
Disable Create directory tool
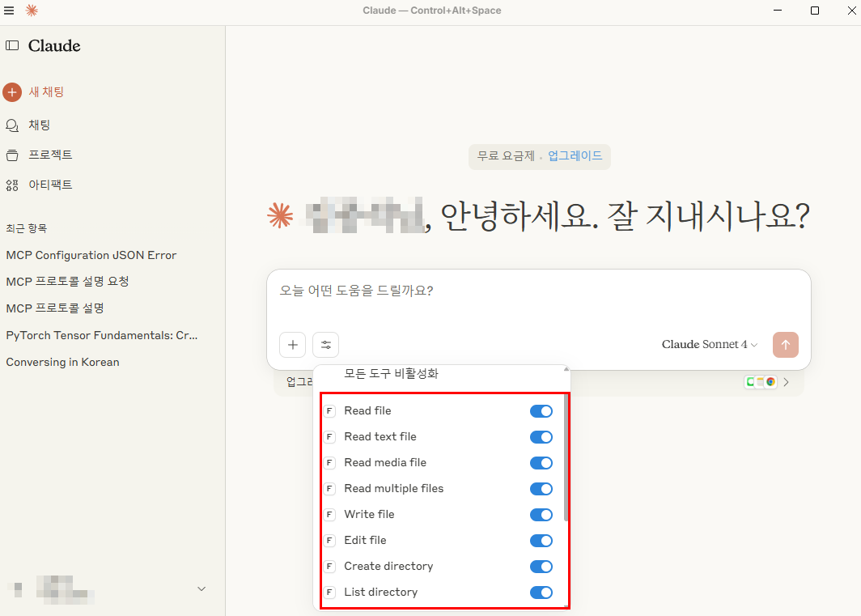point(541,566)
